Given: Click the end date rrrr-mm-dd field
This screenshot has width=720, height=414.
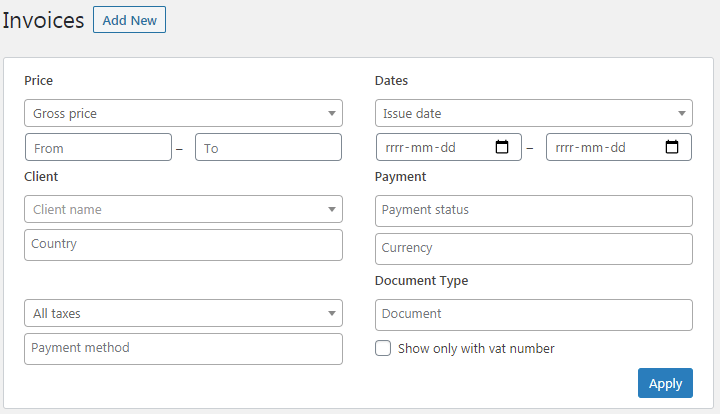Looking at the screenshot, I should pos(619,147).
